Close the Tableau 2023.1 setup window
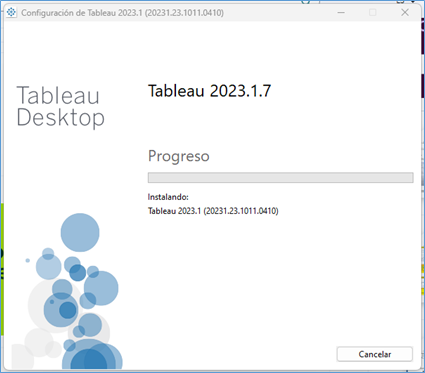 click(405, 13)
